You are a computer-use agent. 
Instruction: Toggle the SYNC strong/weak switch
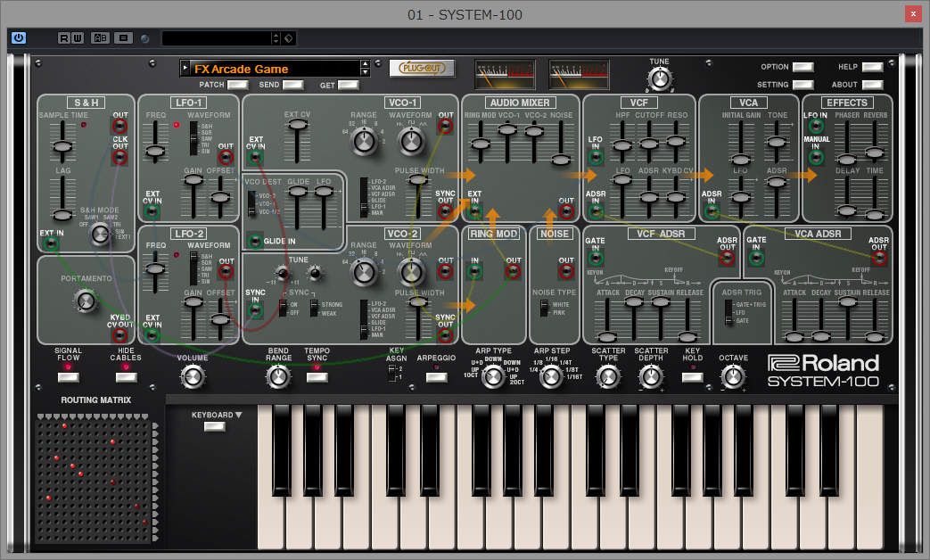tap(314, 308)
